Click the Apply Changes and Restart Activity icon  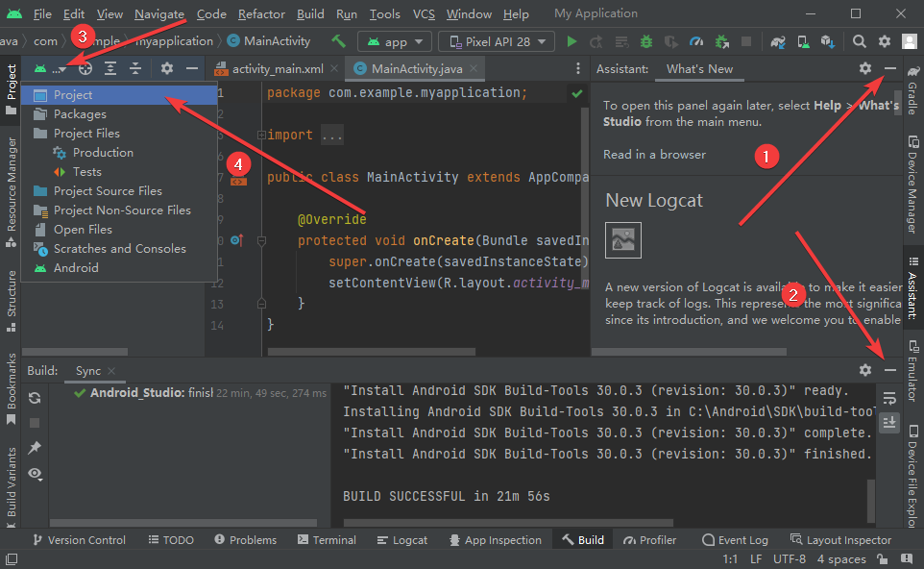pos(596,41)
